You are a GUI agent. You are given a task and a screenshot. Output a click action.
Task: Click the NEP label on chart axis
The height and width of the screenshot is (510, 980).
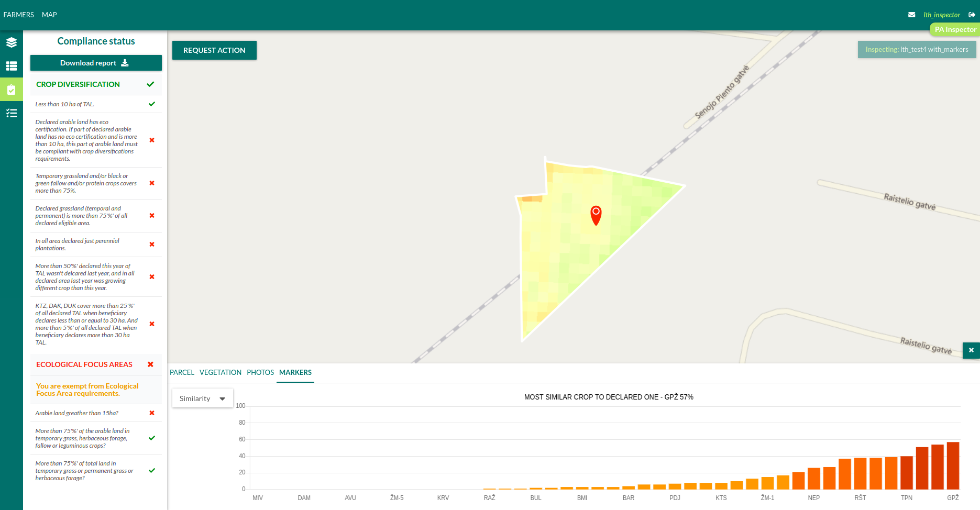(x=813, y=498)
